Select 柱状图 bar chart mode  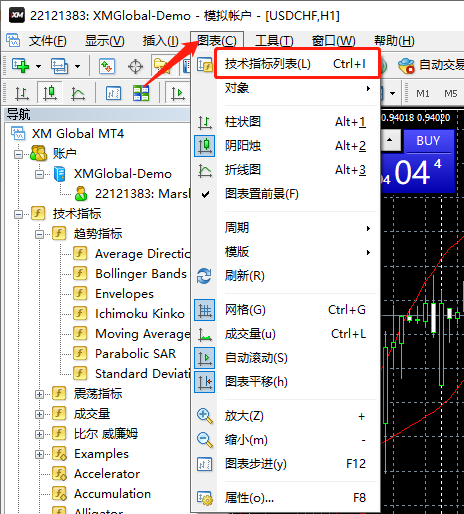(286, 122)
